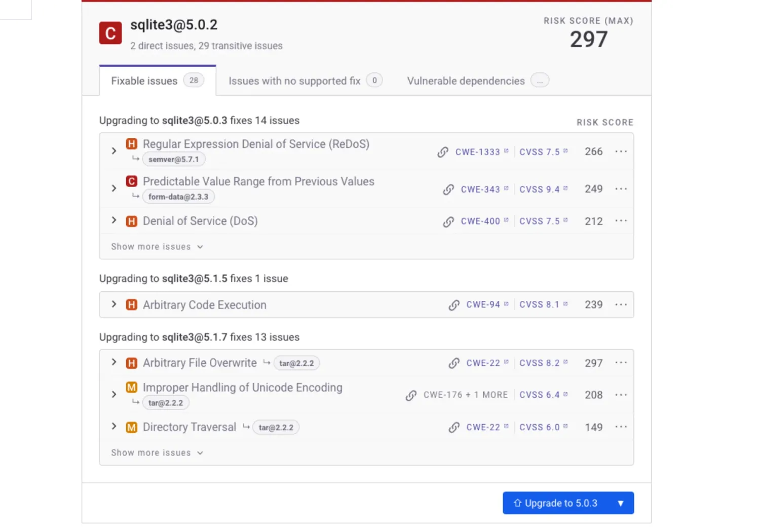This screenshot has width=760, height=532.
Task: Copy link for Predictable Value Range issue
Action: [448, 189]
